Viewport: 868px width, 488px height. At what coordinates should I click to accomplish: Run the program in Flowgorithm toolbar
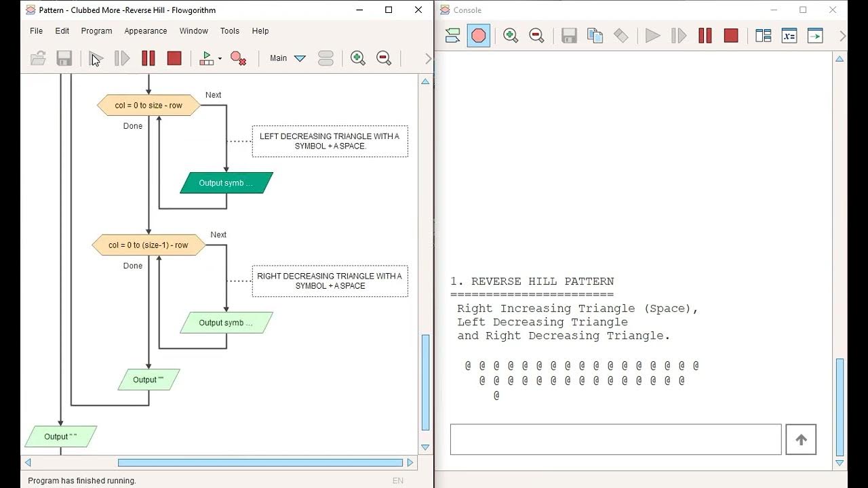(x=96, y=58)
